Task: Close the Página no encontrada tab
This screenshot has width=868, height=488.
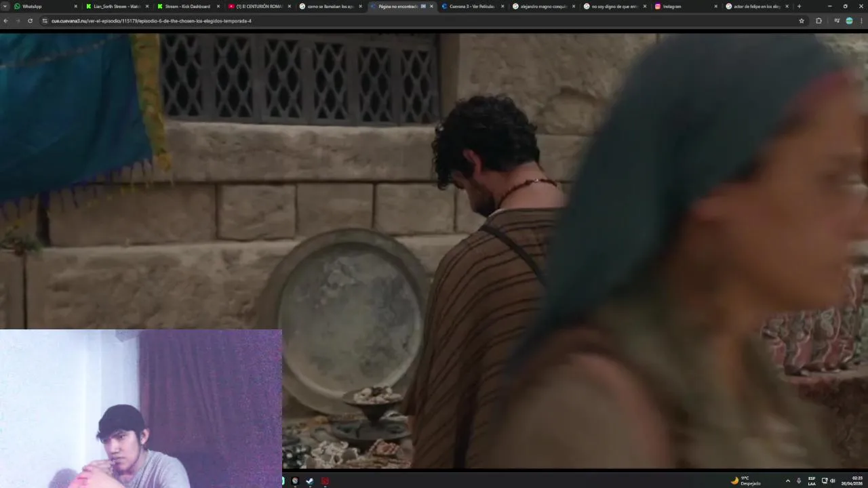Action: [x=431, y=6]
